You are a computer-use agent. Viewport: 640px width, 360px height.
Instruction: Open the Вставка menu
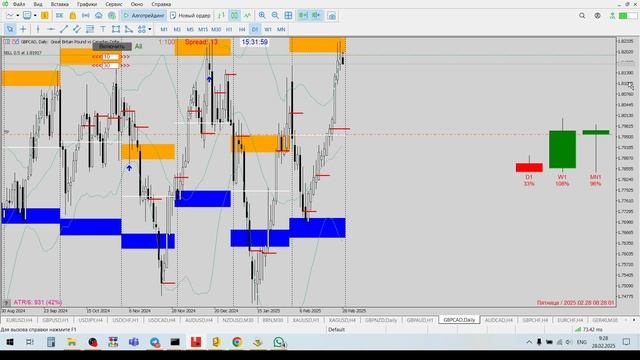click(x=60, y=4)
